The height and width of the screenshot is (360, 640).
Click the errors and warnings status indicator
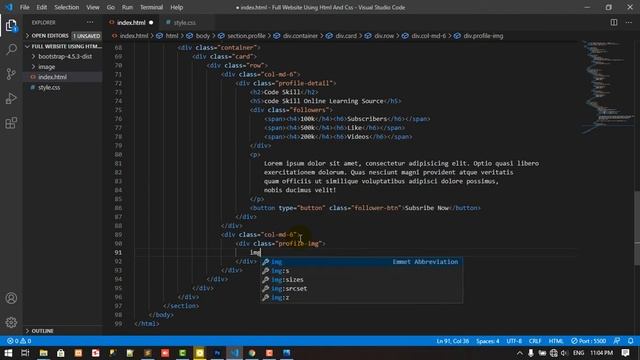[x=19, y=341]
